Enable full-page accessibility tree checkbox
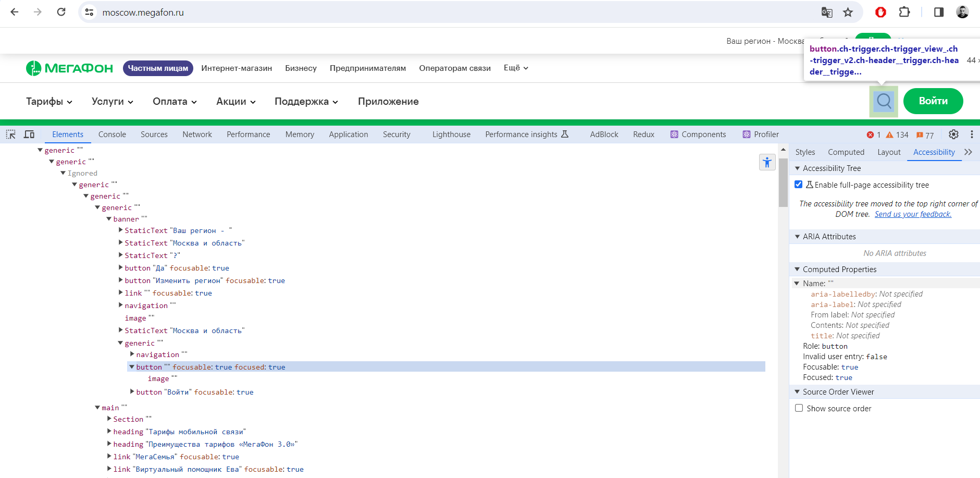 tap(798, 185)
